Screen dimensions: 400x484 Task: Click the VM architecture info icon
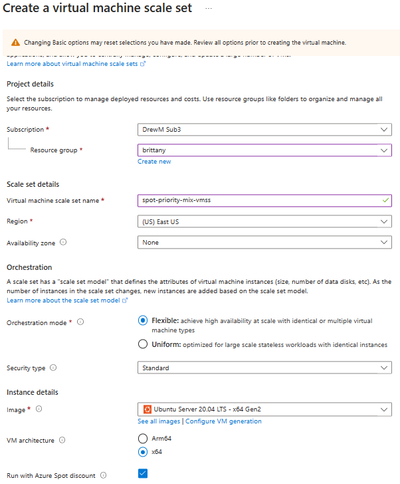pos(62,440)
